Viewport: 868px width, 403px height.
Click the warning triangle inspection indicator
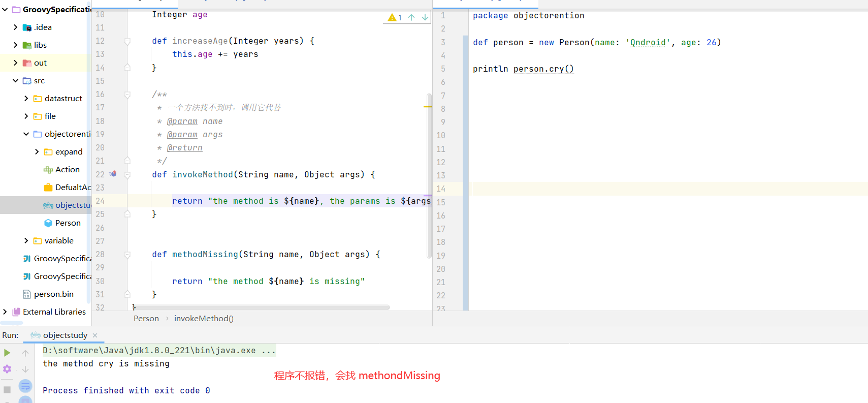coord(395,18)
